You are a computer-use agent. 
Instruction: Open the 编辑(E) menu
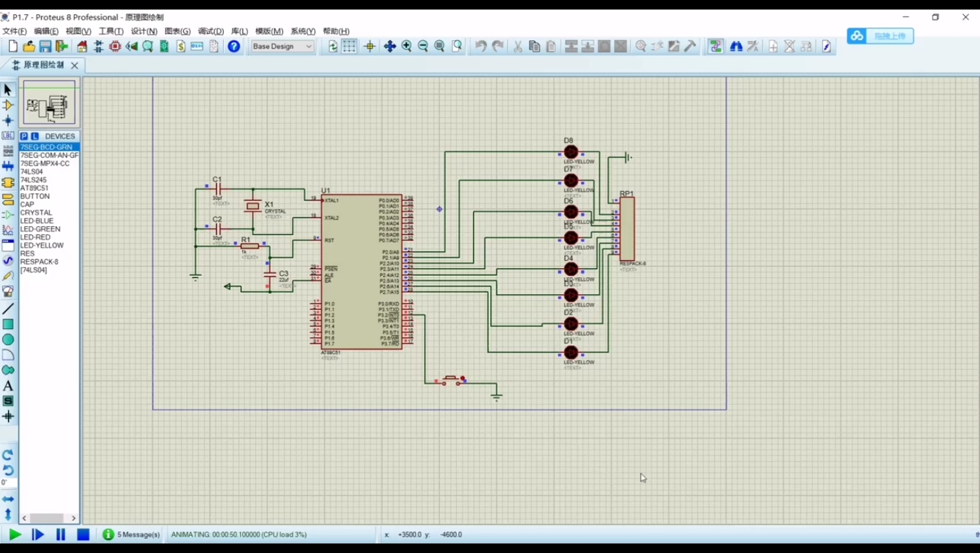click(46, 31)
